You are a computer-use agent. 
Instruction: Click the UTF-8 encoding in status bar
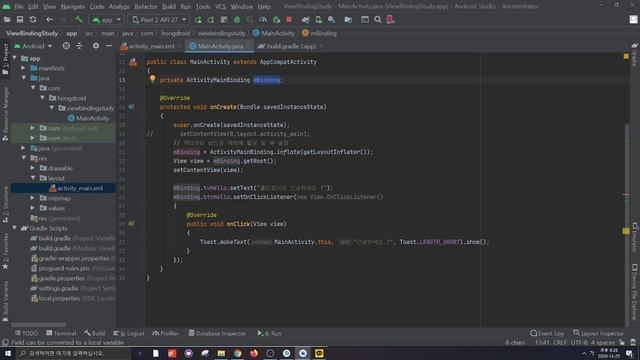point(578,342)
